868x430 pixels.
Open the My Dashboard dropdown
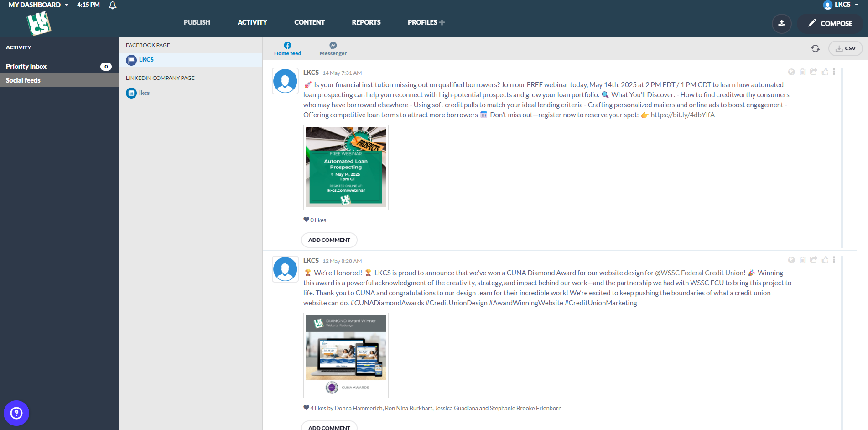[38, 5]
